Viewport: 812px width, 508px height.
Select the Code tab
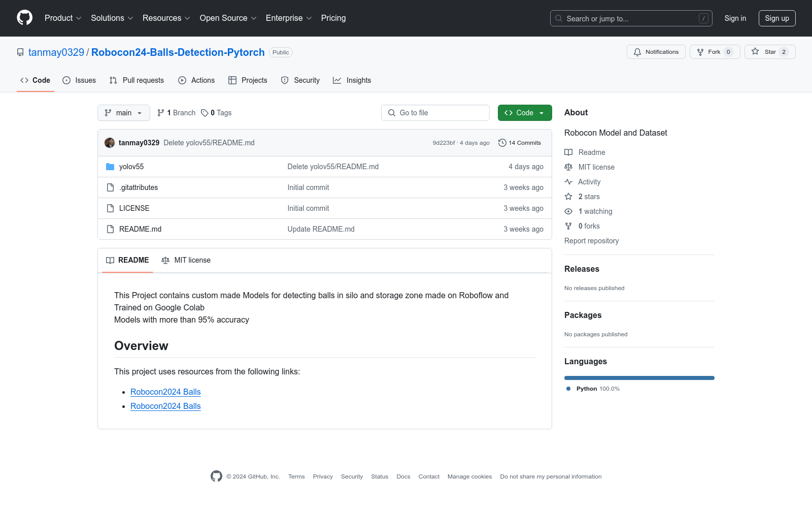(36, 80)
